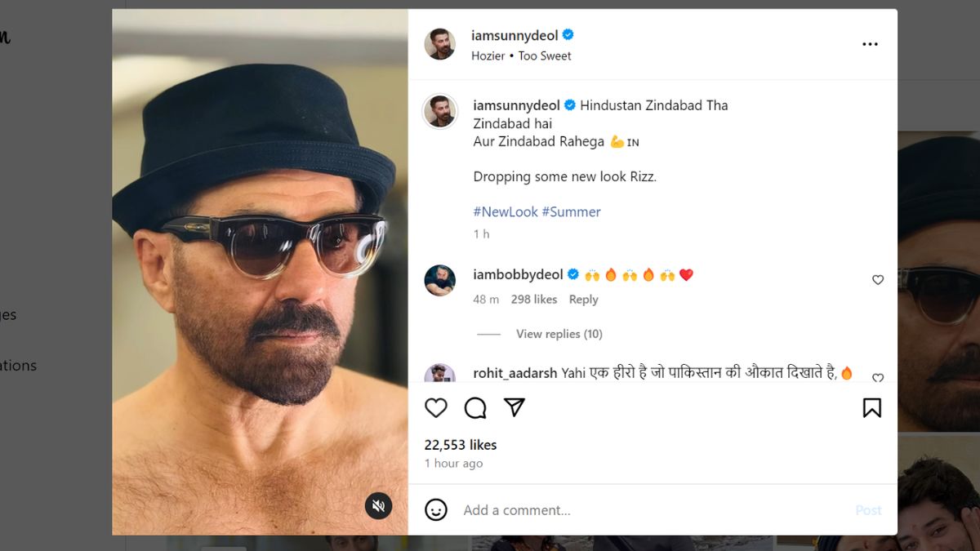Open the 298 likes count on the comment
Image resolution: width=980 pixels, height=551 pixels.
pos(534,300)
